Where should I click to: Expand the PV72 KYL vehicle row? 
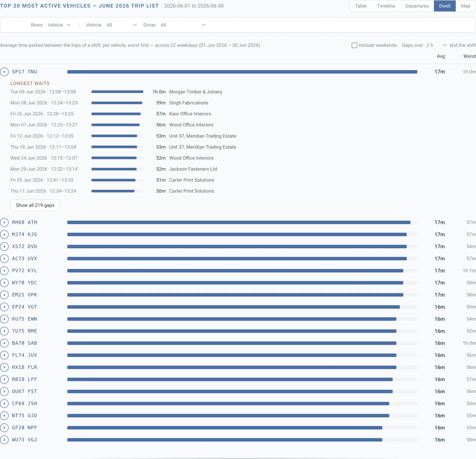(4, 271)
